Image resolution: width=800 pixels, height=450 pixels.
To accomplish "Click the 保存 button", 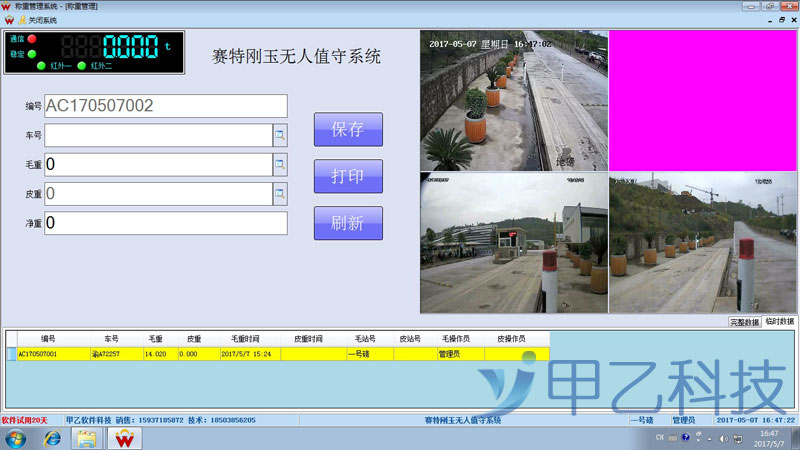I will (348, 129).
